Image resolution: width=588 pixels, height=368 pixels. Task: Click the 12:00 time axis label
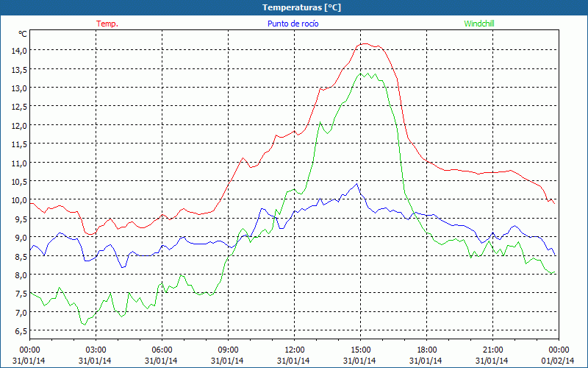tap(295, 350)
